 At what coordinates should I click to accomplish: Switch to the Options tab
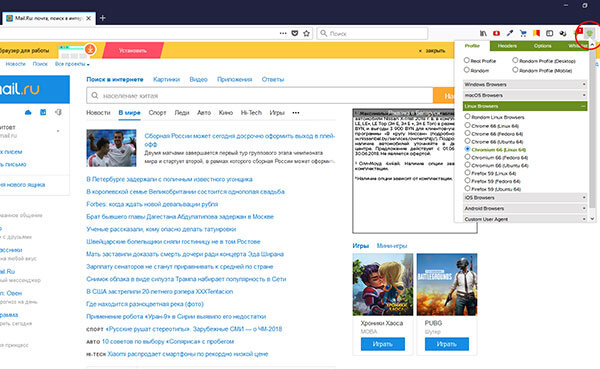pyautogui.click(x=542, y=46)
